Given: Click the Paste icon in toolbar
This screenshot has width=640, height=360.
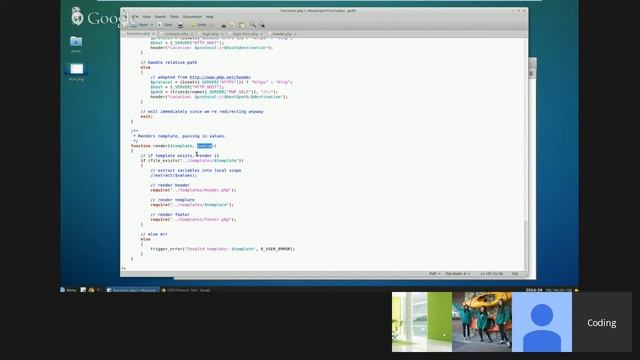Looking at the screenshot, I should pyautogui.click(x=241, y=25).
